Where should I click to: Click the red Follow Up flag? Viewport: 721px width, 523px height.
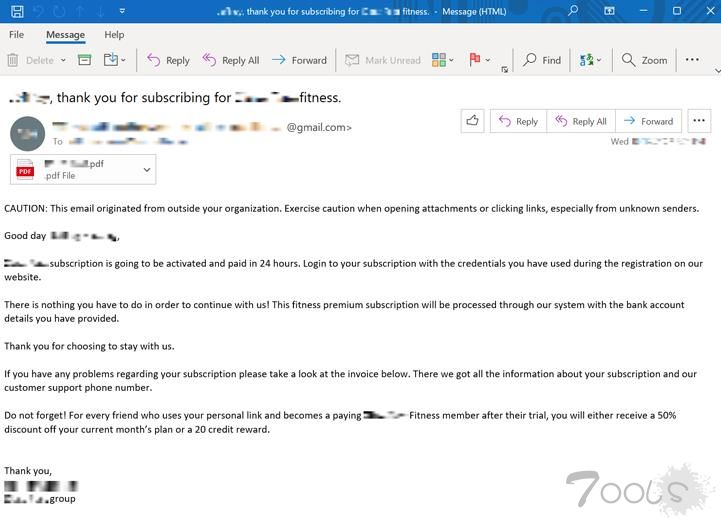pos(474,60)
